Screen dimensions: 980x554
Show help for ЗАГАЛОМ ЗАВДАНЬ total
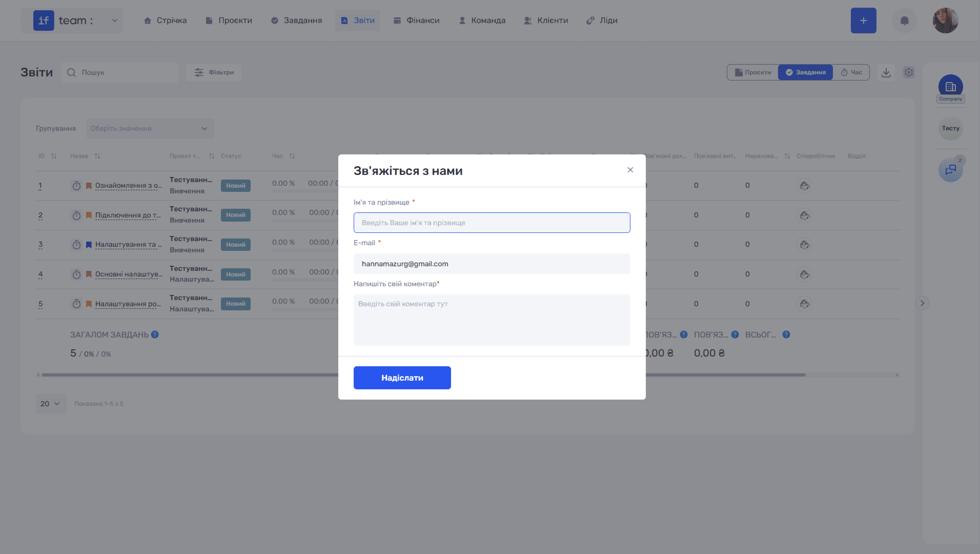pos(155,335)
